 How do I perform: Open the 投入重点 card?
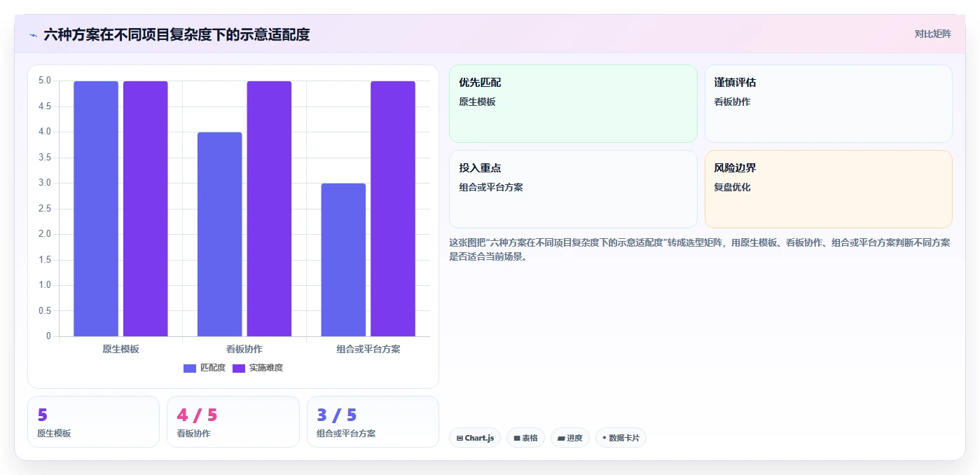click(x=573, y=189)
